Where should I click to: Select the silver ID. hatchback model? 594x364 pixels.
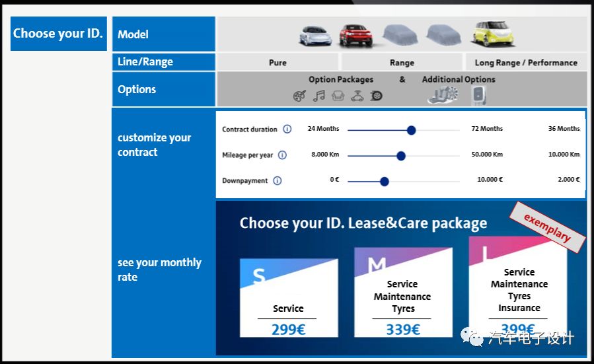[315, 36]
